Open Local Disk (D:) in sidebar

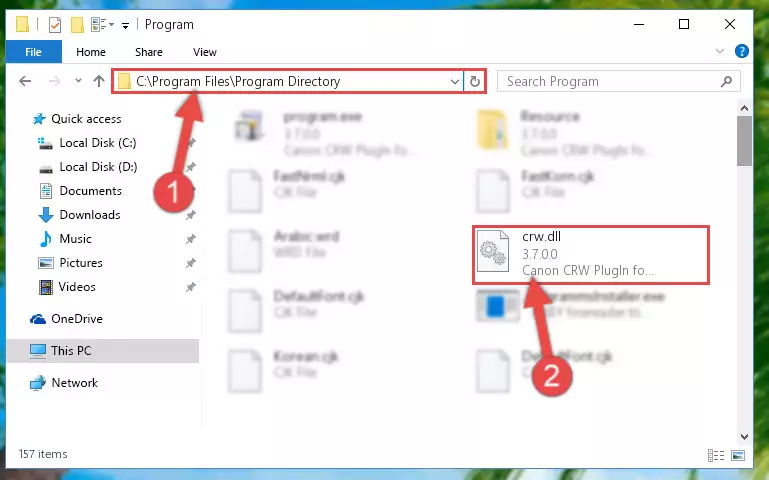tap(98, 167)
